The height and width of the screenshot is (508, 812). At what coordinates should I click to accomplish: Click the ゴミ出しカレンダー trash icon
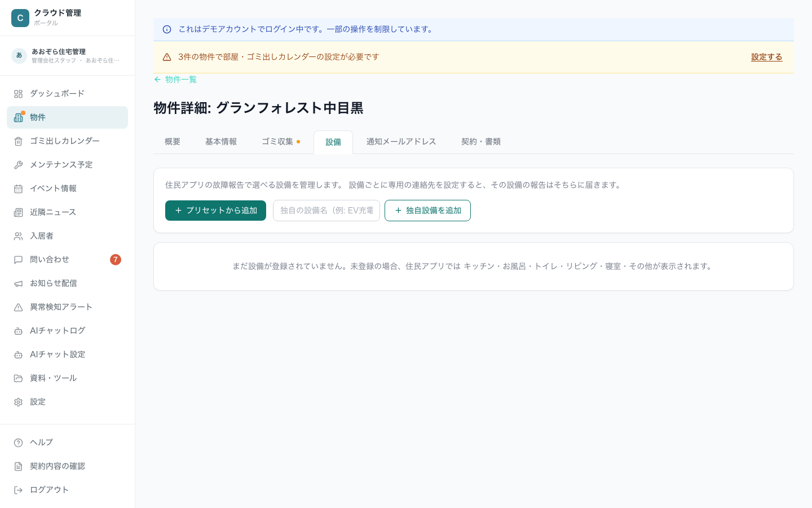coord(18,141)
